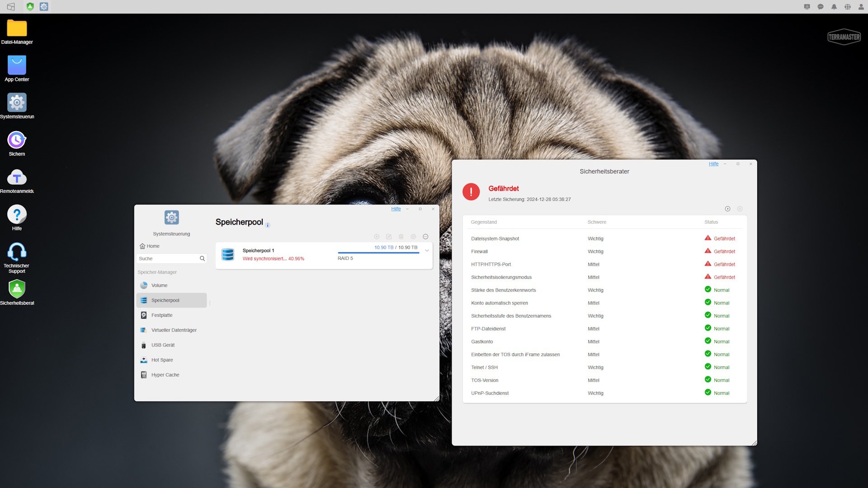Open the globe language icon in top bar
This screenshot has height=488, width=868.
848,7
